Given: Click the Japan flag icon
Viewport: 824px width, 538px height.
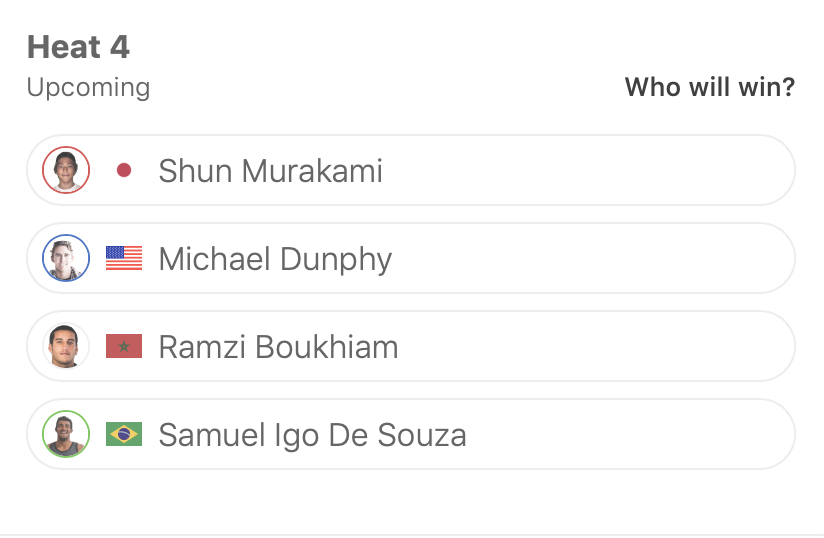Looking at the screenshot, I should point(124,170).
